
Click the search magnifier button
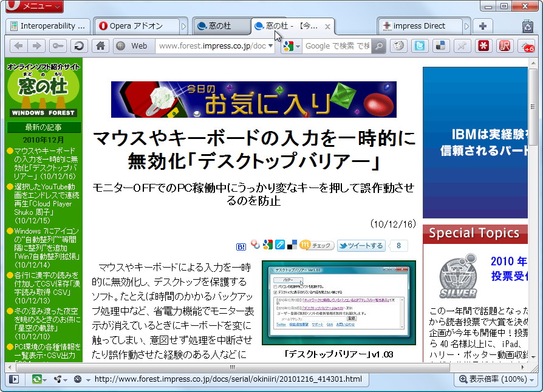click(379, 46)
